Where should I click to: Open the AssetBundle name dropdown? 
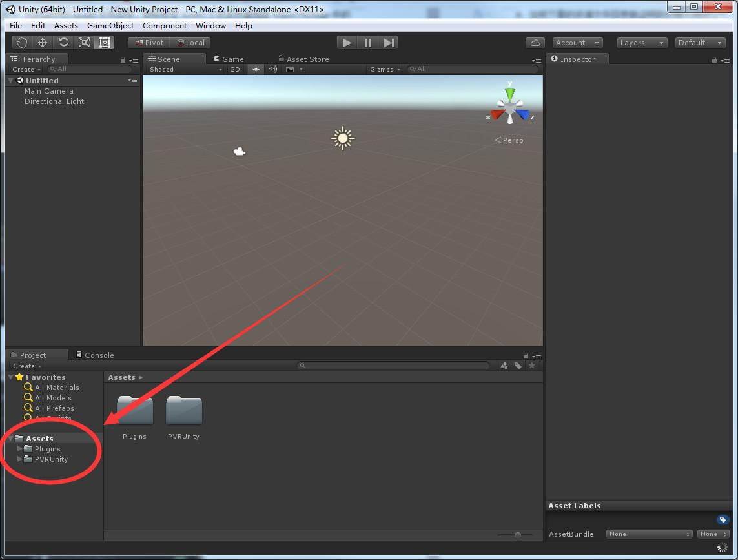649,534
